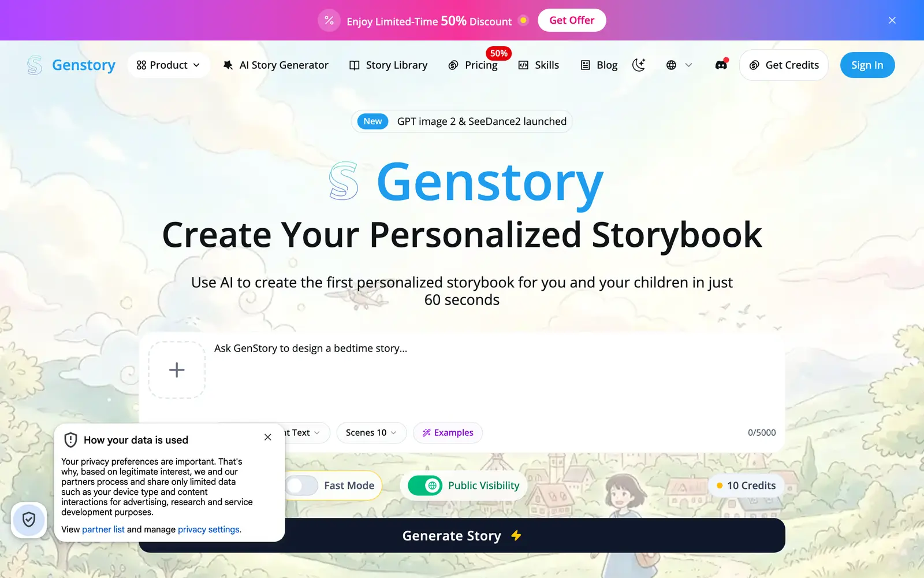
Task: Open the Blog page
Action: 599,65
